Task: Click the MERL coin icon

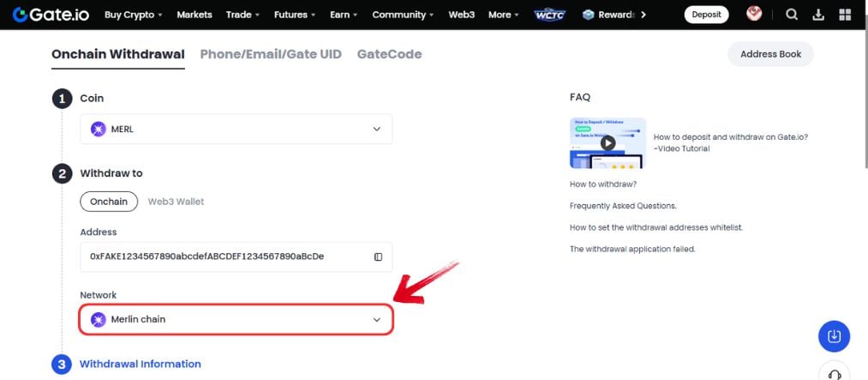Action: (x=98, y=129)
